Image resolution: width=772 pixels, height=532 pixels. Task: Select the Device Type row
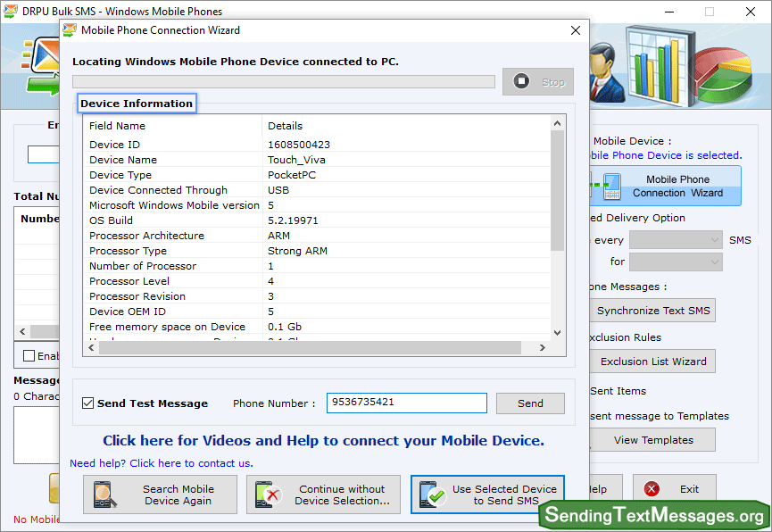point(317,175)
